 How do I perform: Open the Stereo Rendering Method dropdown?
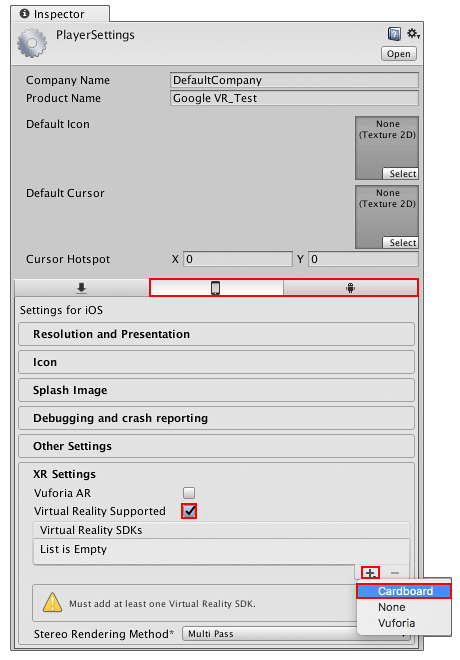coord(297,633)
